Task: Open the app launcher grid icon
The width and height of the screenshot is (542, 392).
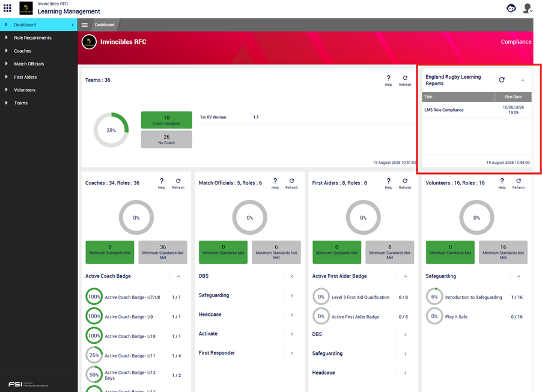Action: pyautogui.click(x=7, y=8)
